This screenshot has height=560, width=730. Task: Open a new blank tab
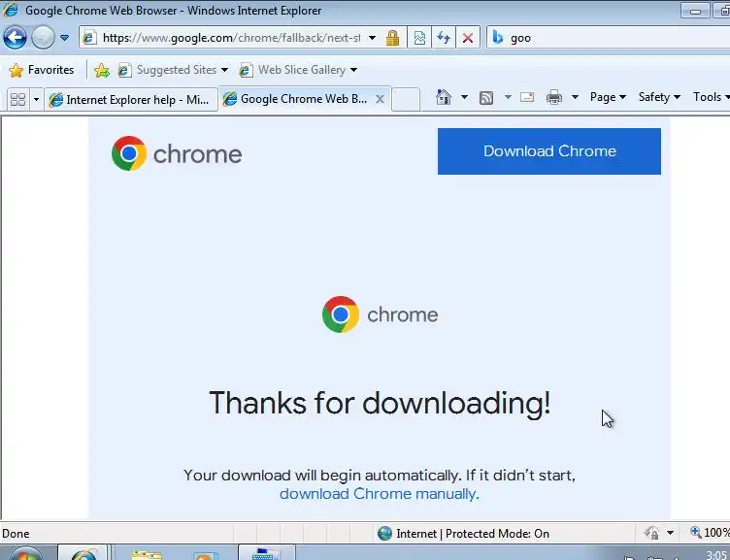pos(406,99)
